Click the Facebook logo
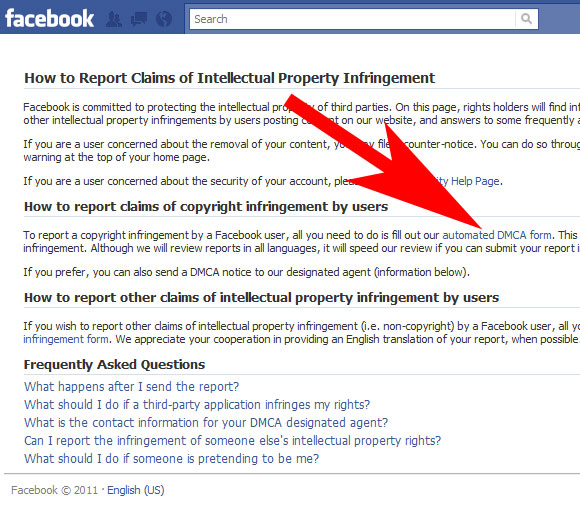 click(49, 18)
